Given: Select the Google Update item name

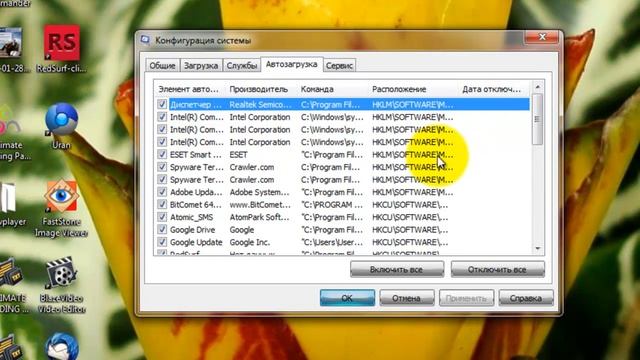Looking at the screenshot, I should click(x=196, y=242).
